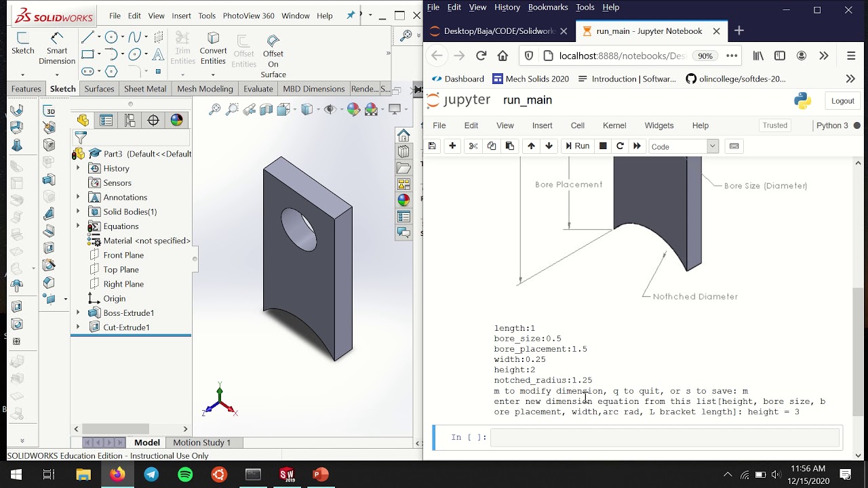Interrupt the kernel with stop icon
Viewport: 868px width, 488px height.
pyautogui.click(x=602, y=146)
